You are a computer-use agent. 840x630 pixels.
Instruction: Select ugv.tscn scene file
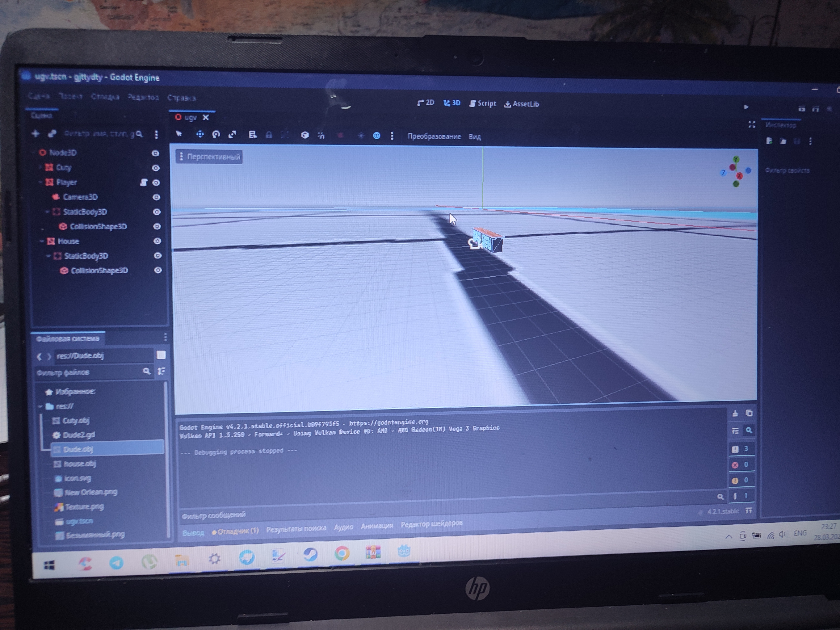[74, 521]
